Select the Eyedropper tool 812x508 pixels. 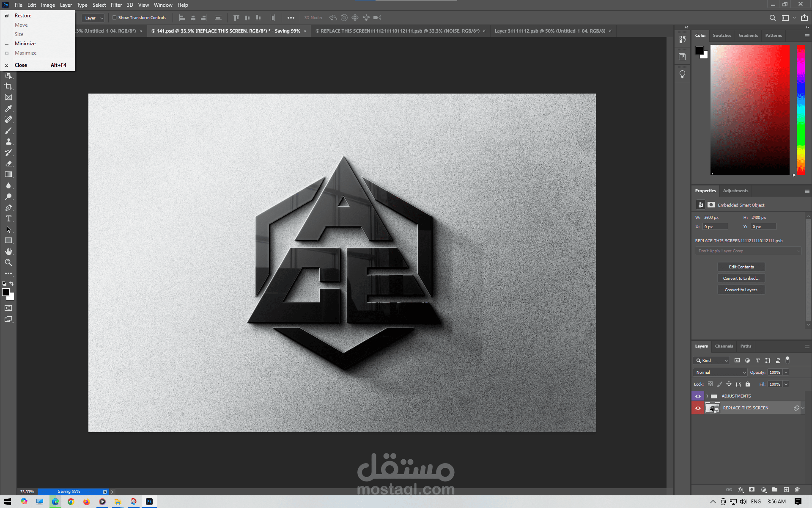click(x=8, y=108)
